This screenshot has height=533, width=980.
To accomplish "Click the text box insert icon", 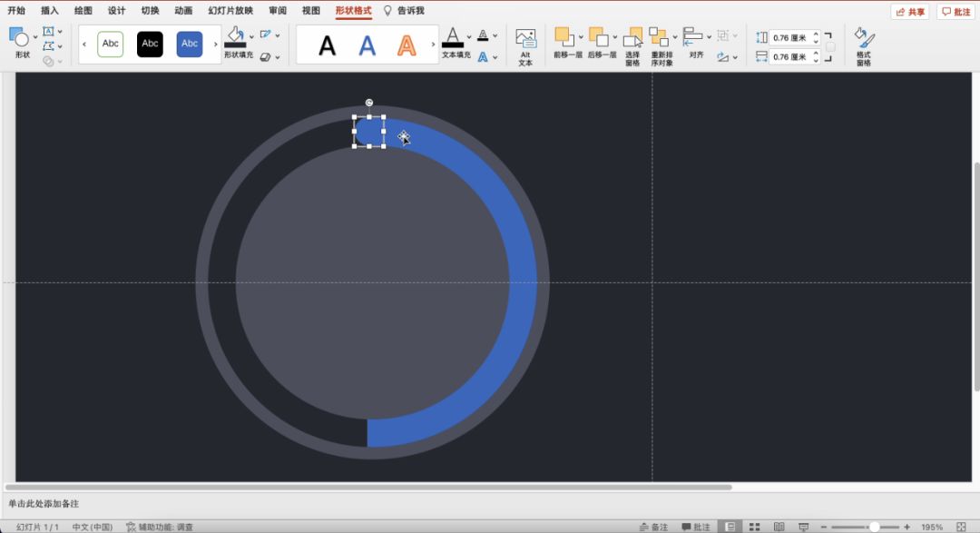I will click(x=48, y=31).
